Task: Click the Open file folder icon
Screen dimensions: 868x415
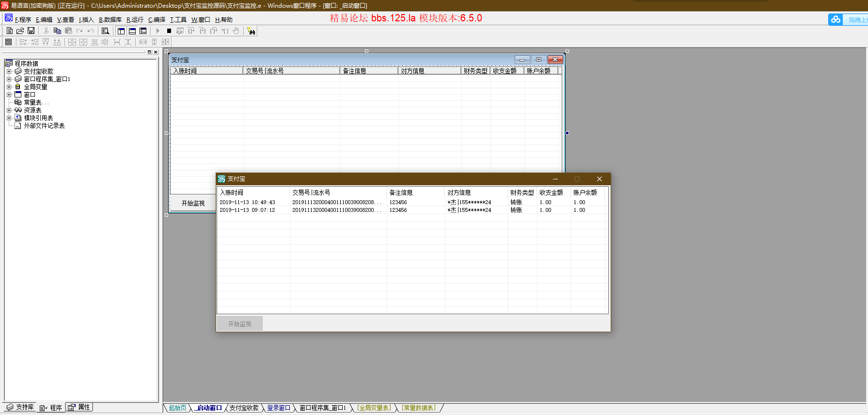Action: pos(20,31)
